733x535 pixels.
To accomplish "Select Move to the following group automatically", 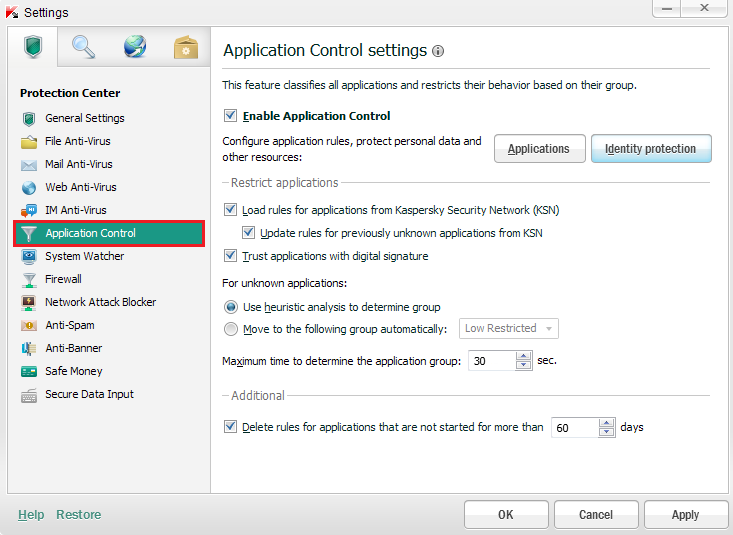I will 232,329.
